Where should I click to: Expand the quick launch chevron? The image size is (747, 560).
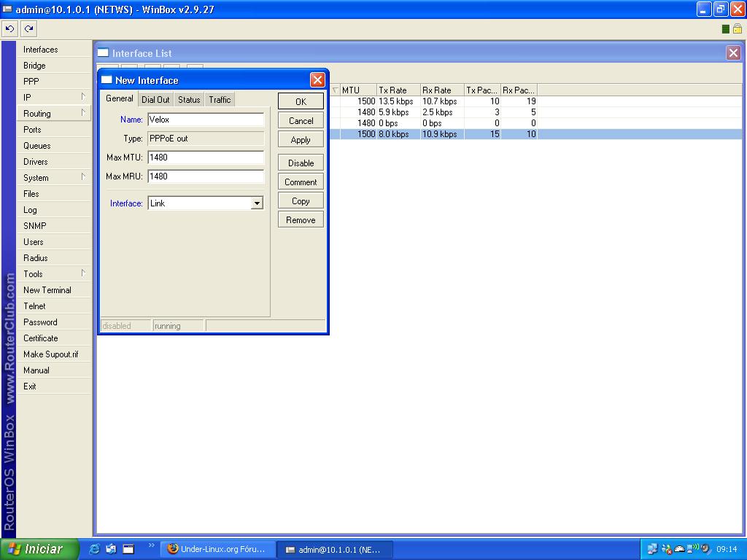pos(152,545)
